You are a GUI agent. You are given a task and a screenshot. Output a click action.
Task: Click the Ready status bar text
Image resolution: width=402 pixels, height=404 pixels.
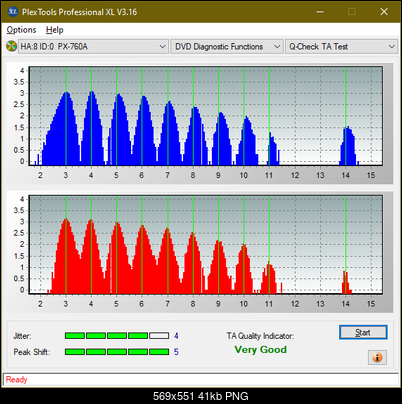coord(16,380)
